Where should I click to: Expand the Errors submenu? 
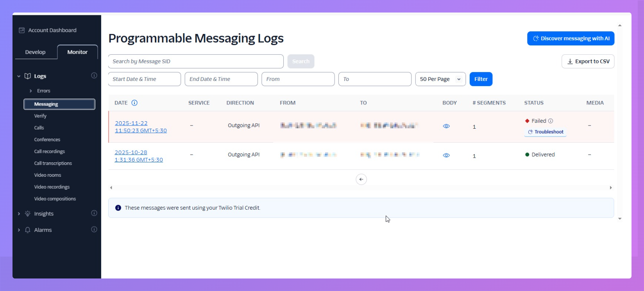31,91
